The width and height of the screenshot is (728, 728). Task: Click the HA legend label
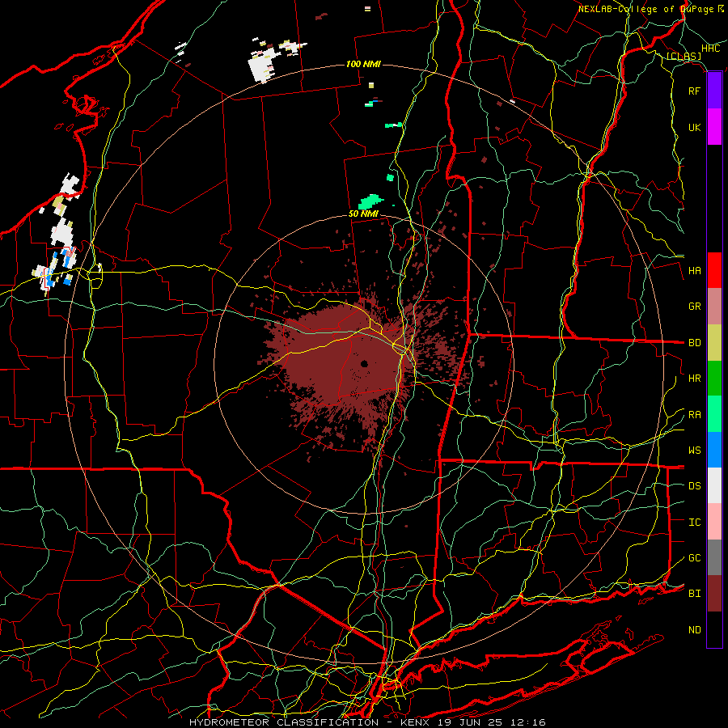pyautogui.click(x=695, y=271)
